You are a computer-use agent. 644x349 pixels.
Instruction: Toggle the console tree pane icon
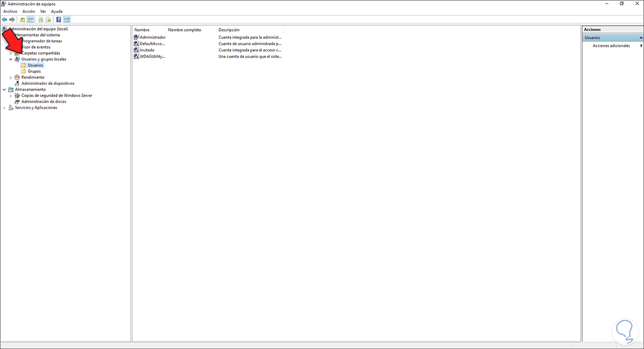pos(31,19)
